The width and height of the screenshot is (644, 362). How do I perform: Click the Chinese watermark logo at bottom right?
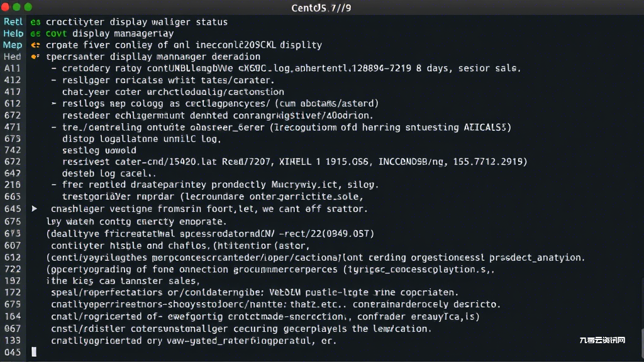click(x=602, y=340)
